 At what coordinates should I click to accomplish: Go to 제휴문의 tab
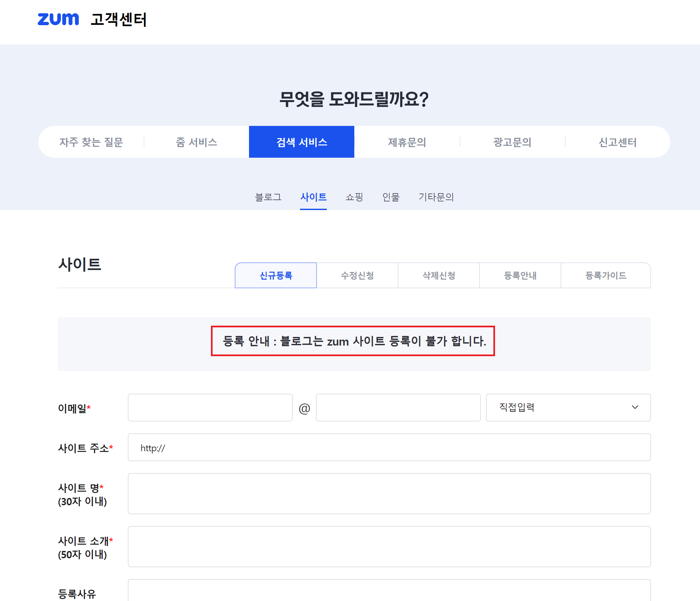click(407, 142)
